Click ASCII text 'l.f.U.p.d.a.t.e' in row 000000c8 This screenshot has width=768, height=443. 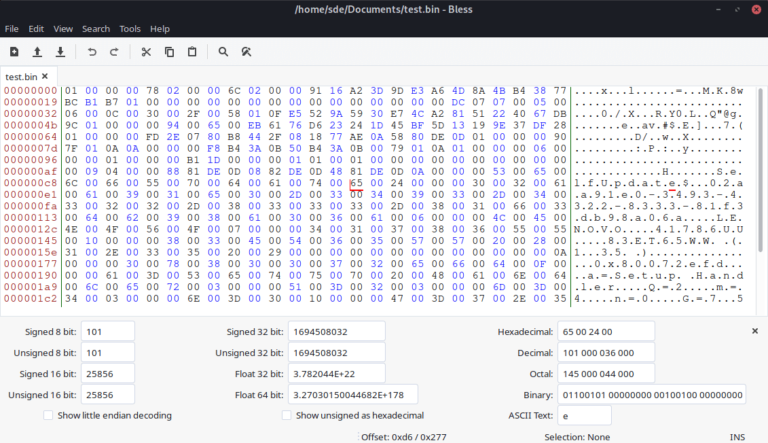[x=624, y=183]
